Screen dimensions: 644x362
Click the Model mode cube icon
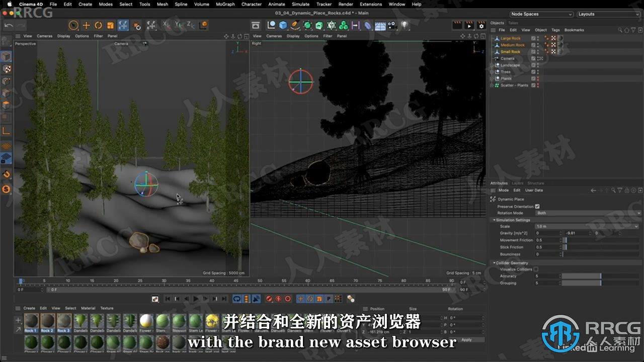point(6,56)
